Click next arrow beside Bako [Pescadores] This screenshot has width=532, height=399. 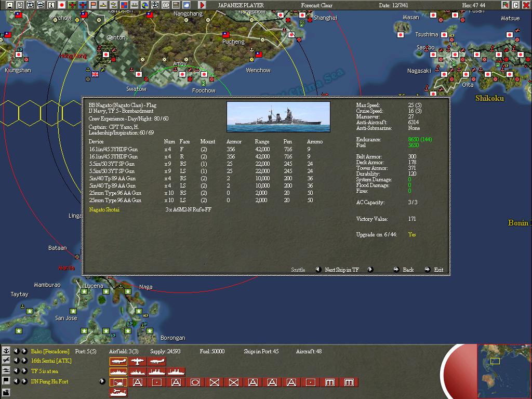(24, 351)
